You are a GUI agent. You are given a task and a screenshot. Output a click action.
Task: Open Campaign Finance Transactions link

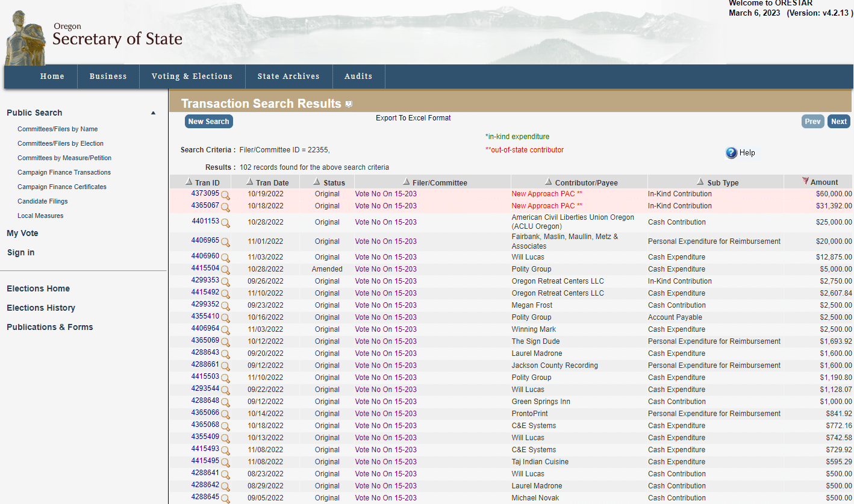pyautogui.click(x=64, y=172)
